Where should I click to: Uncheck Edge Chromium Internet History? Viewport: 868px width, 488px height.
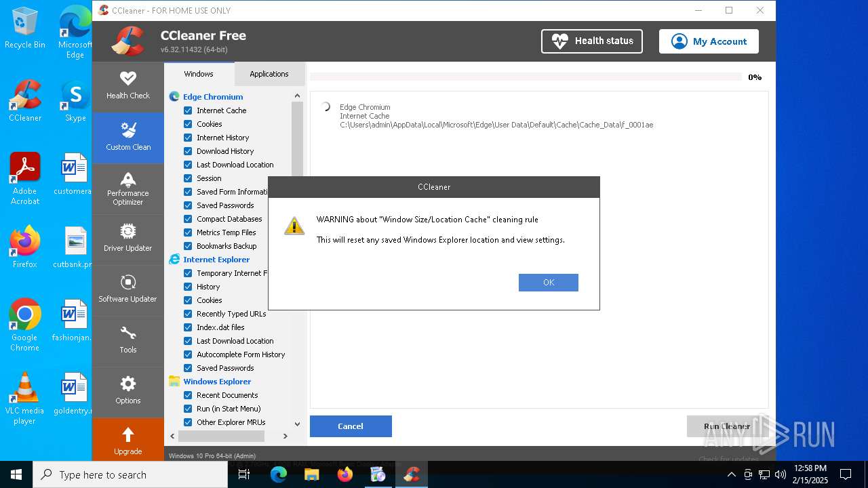tap(188, 138)
